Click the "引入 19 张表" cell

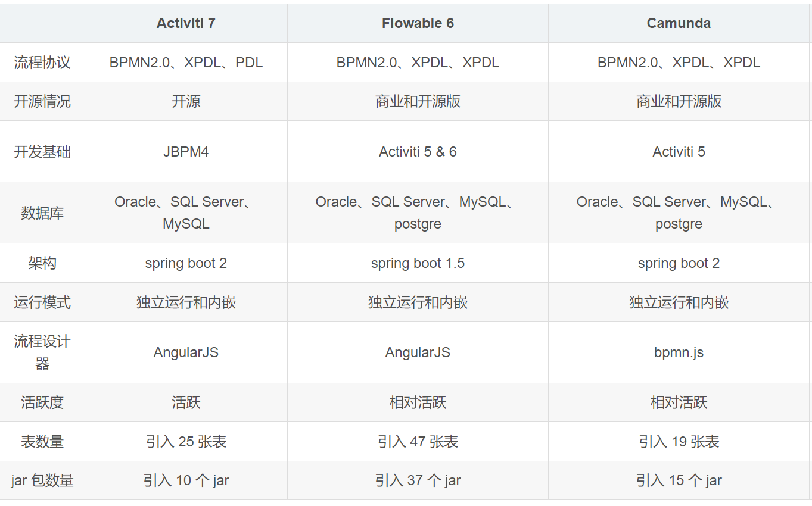(679, 442)
